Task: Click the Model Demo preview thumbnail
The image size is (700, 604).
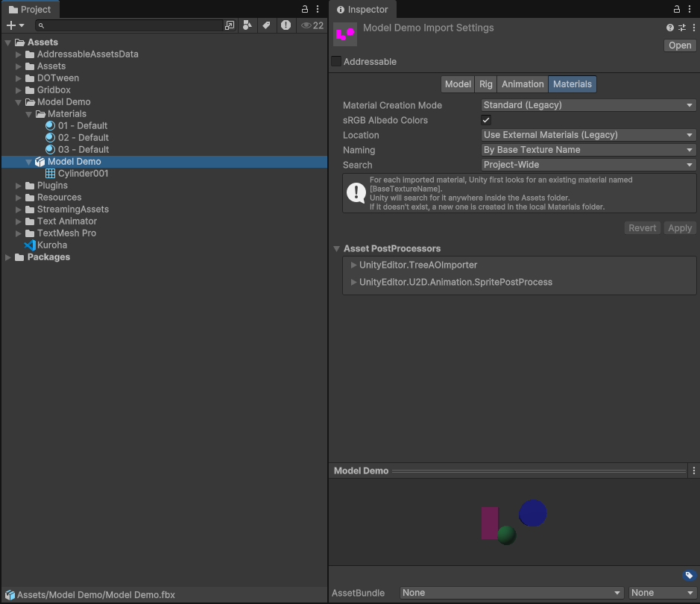Action: tap(514, 521)
